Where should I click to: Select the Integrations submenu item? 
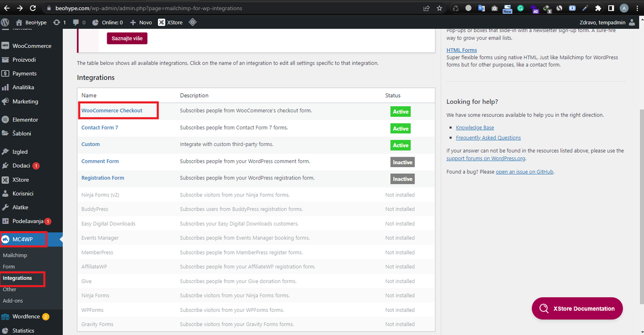[17, 278]
